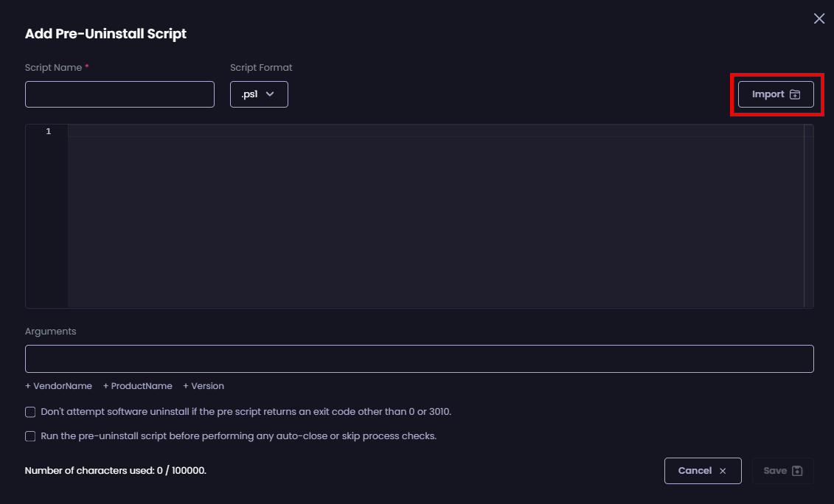This screenshot has width=834, height=504.
Task: Add the ProductName variable to arguments
Action: [138, 385]
